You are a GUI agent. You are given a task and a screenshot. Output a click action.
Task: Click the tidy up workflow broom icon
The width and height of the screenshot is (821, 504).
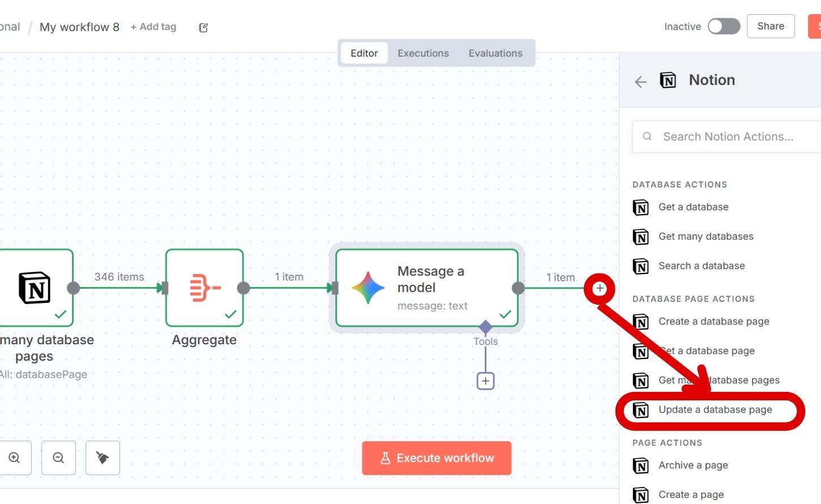[102, 458]
